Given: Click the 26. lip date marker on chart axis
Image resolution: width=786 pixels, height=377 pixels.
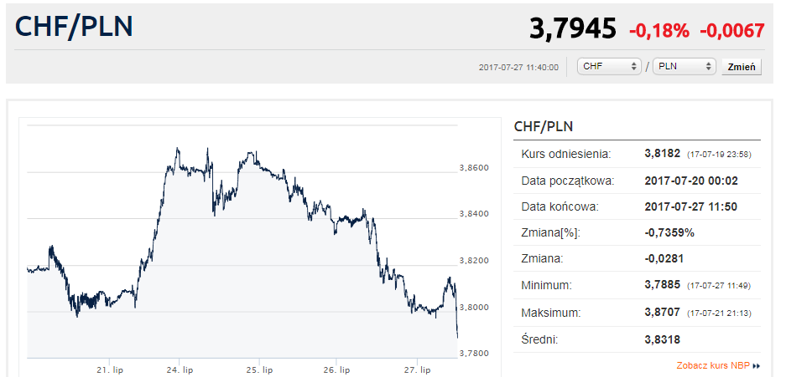Looking at the screenshot, I should [336, 370].
